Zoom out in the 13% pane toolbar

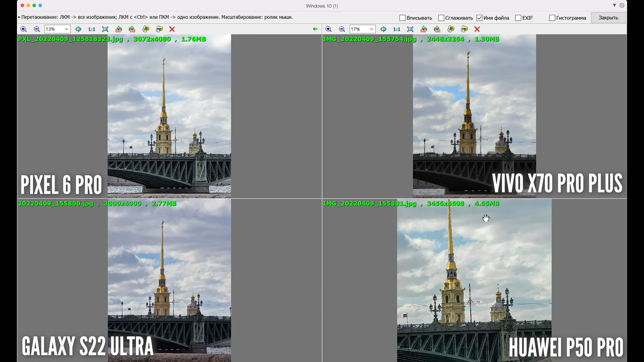pyautogui.click(x=37, y=29)
